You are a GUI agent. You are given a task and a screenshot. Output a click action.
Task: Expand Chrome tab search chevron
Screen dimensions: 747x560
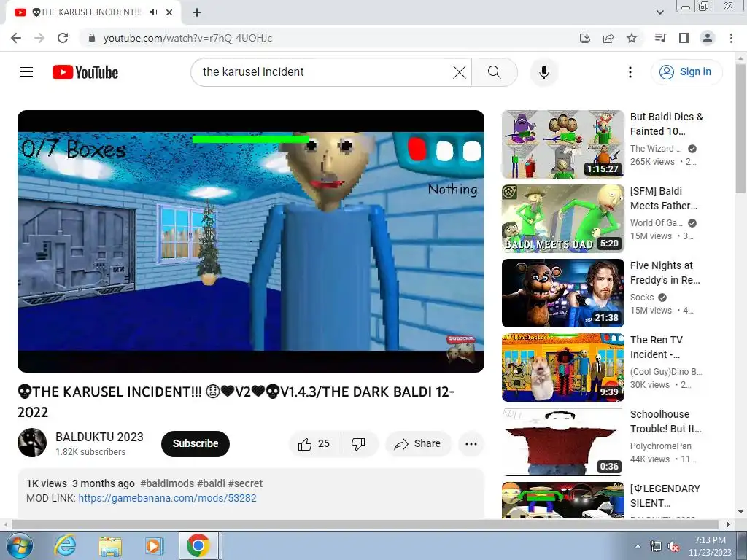pos(659,12)
